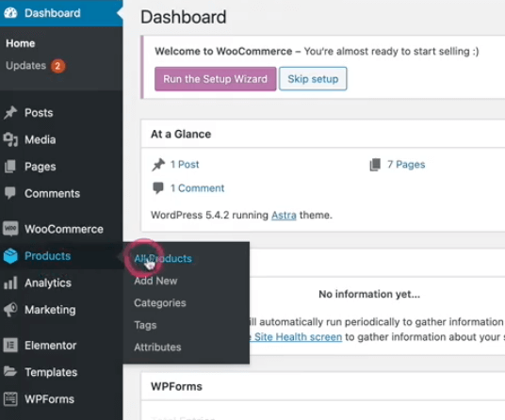Open Updates in sidebar

click(x=25, y=66)
